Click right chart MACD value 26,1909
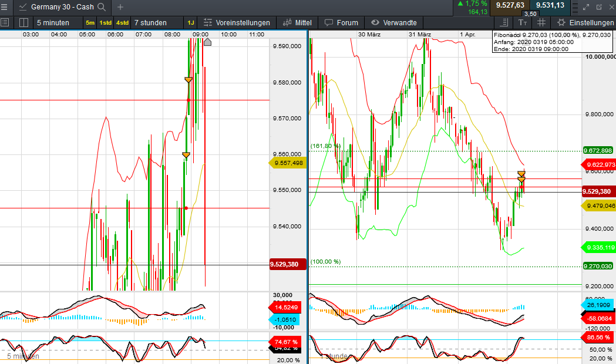 point(598,305)
